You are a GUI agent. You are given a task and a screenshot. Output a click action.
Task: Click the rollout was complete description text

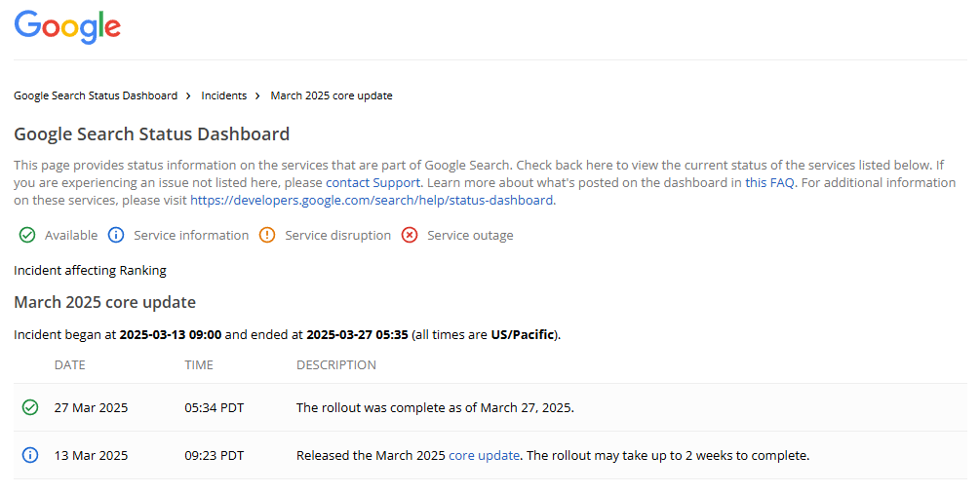[x=435, y=407]
